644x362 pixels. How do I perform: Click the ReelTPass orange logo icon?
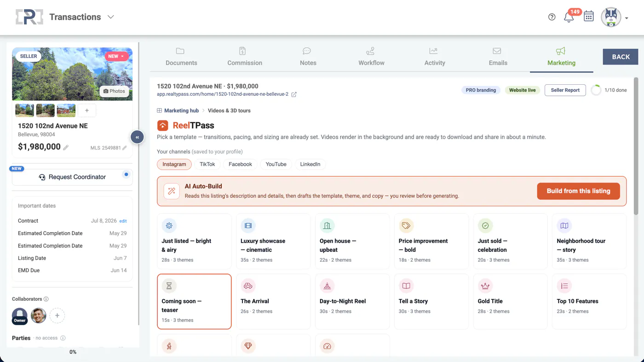(x=162, y=125)
